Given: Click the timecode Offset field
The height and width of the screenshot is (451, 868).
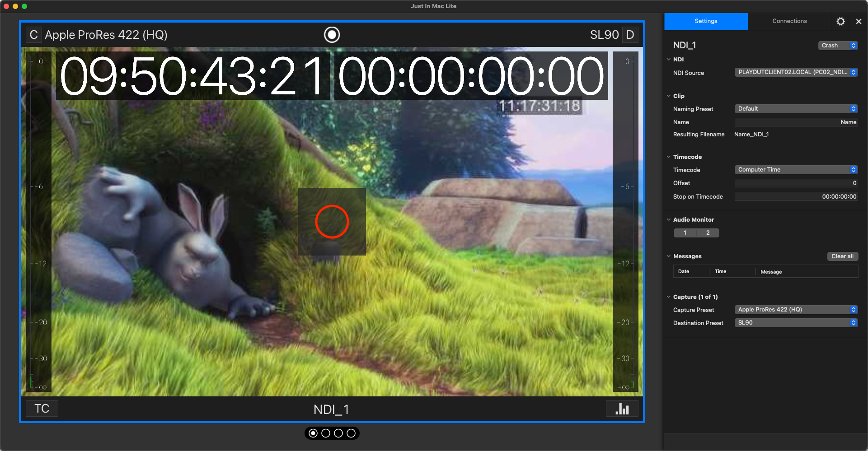Looking at the screenshot, I should 796,183.
